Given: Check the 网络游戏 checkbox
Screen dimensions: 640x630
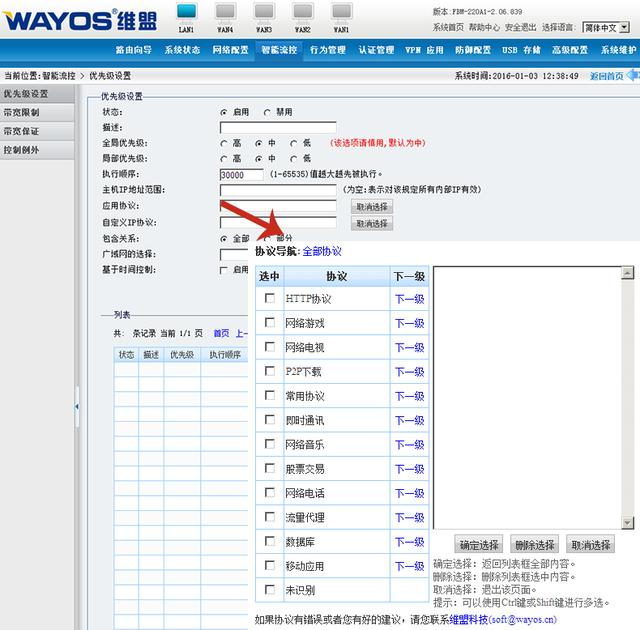Looking at the screenshot, I should (269, 323).
